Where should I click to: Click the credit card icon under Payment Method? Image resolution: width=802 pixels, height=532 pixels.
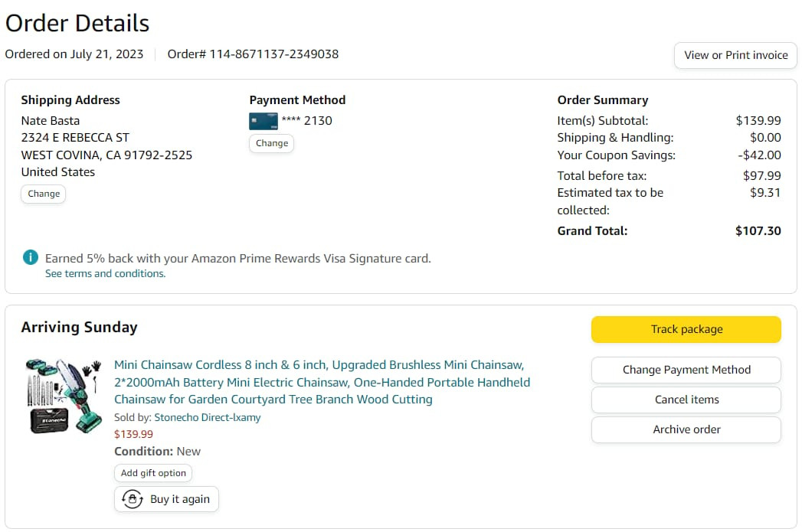pos(264,121)
